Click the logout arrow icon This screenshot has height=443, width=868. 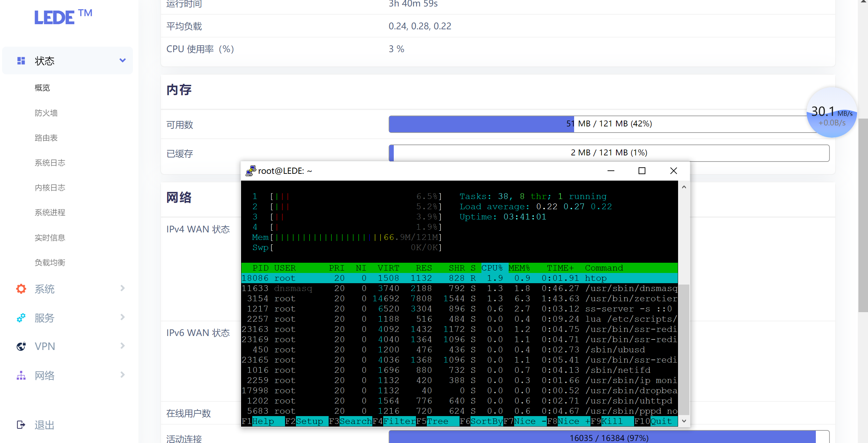pos(21,425)
